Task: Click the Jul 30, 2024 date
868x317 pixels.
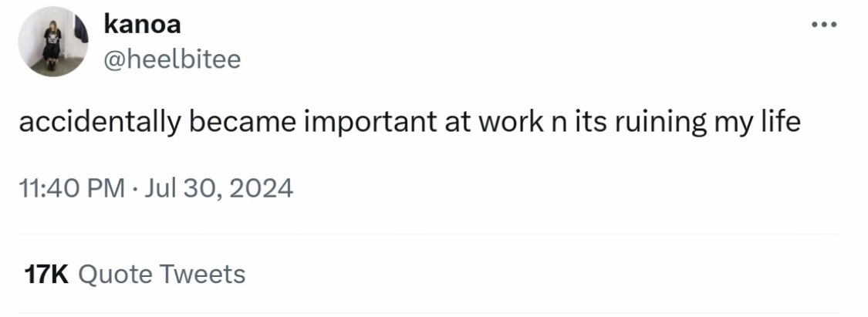Action: point(217,187)
